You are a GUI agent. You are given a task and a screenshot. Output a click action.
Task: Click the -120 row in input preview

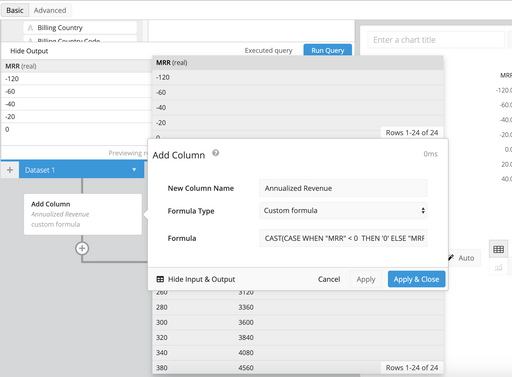pos(298,77)
